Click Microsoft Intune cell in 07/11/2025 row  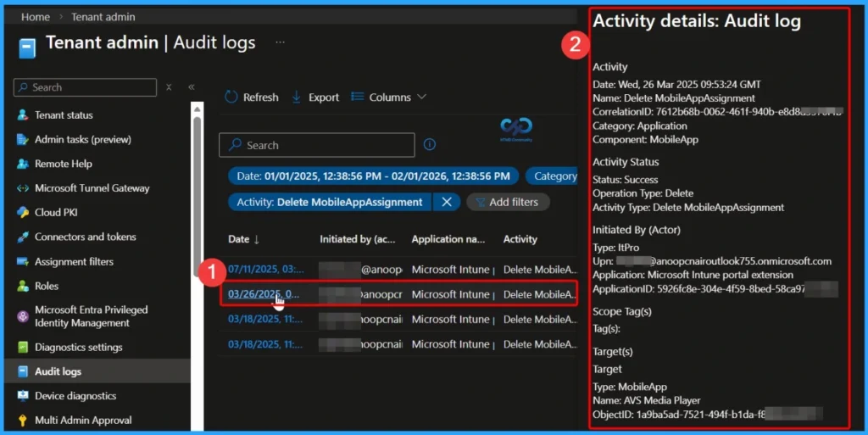pos(452,270)
